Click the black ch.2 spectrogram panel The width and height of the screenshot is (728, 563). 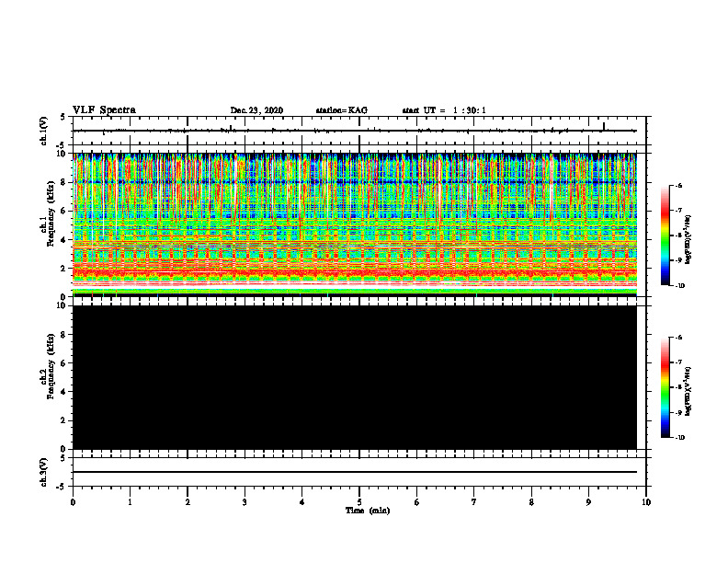[355, 377]
